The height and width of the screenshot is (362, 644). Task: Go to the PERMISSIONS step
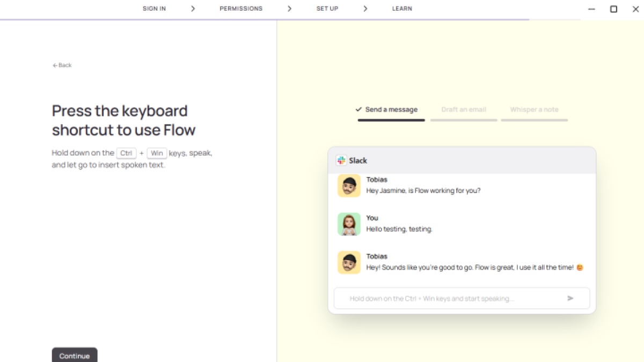click(241, 9)
